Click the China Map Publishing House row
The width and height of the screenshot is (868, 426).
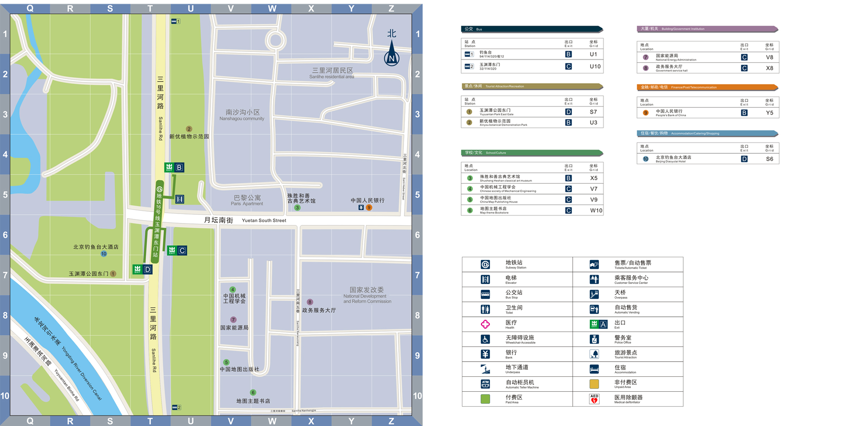(x=532, y=200)
